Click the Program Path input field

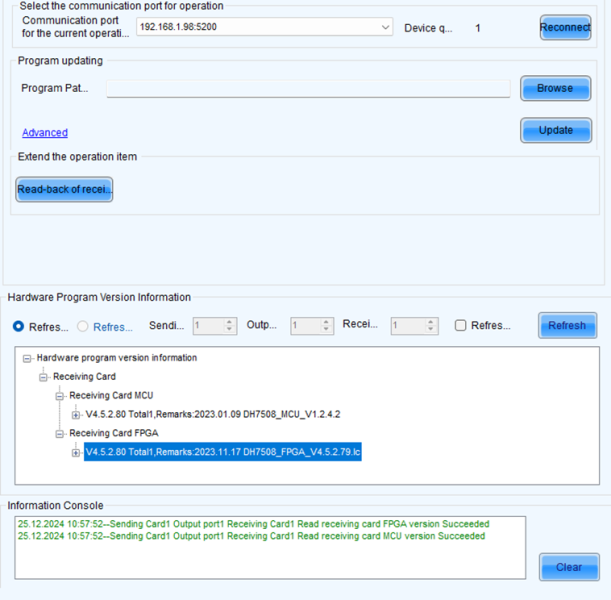[x=308, y=89]
